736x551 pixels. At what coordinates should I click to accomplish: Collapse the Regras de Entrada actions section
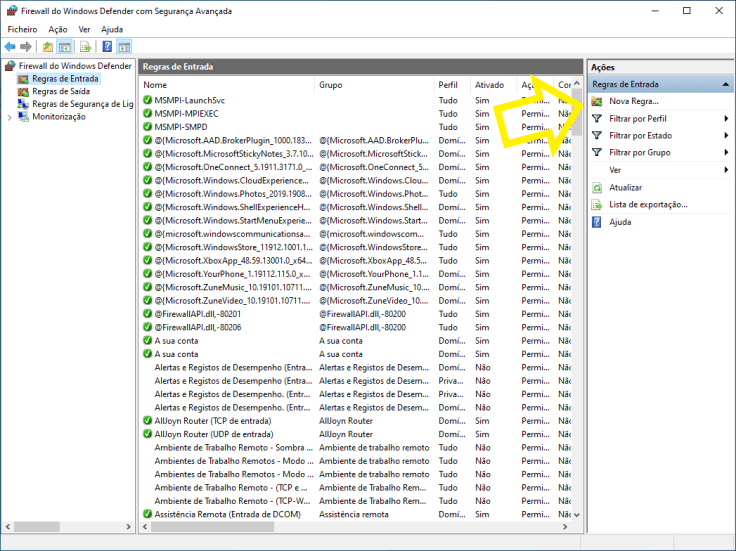point(725,85)
